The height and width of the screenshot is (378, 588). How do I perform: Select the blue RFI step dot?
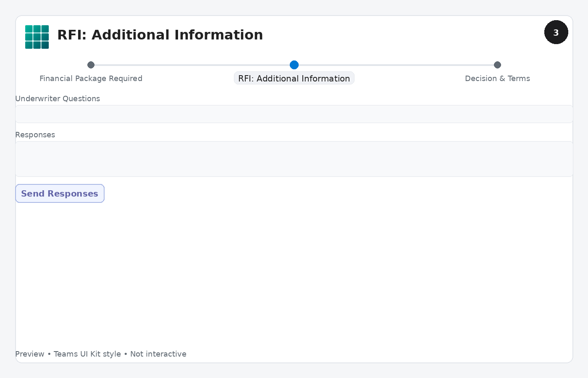tap(294, 65)
